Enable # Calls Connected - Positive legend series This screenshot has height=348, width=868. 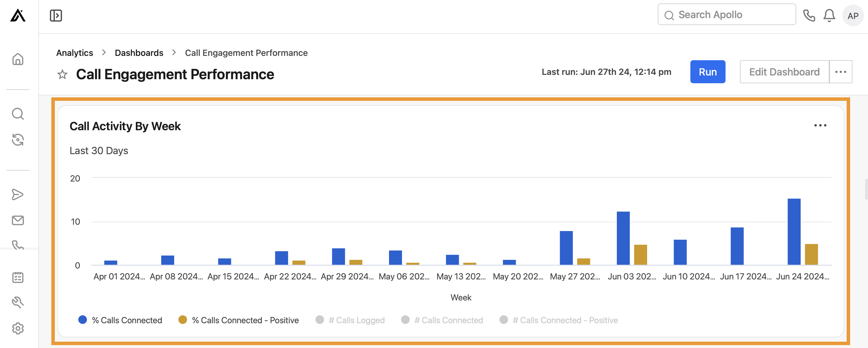tap(558, 320)
